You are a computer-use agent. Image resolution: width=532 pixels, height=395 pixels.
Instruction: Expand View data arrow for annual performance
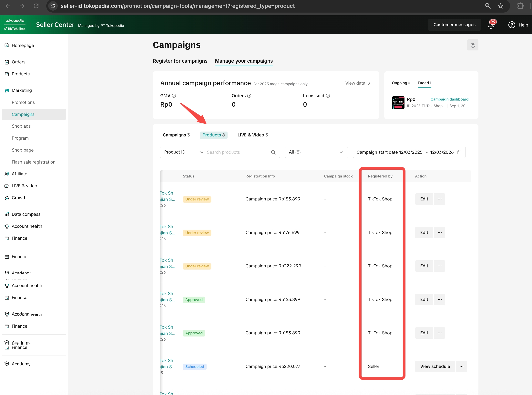click(369, 83)
